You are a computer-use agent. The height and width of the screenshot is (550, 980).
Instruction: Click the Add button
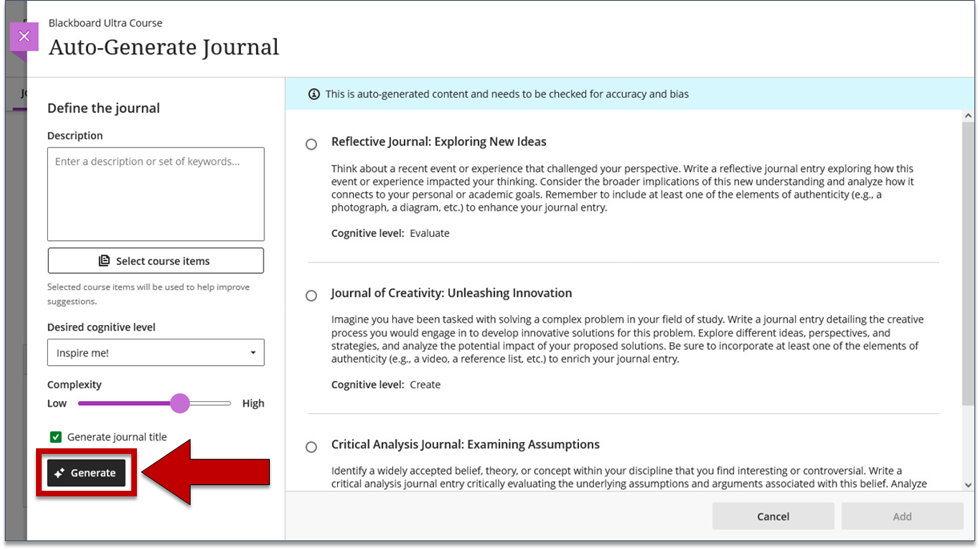tap(902, 516)
